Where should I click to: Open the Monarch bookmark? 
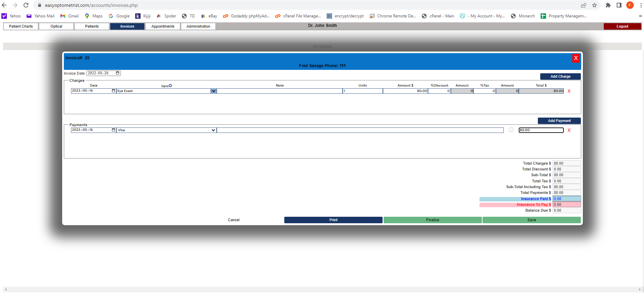(523, 16)
